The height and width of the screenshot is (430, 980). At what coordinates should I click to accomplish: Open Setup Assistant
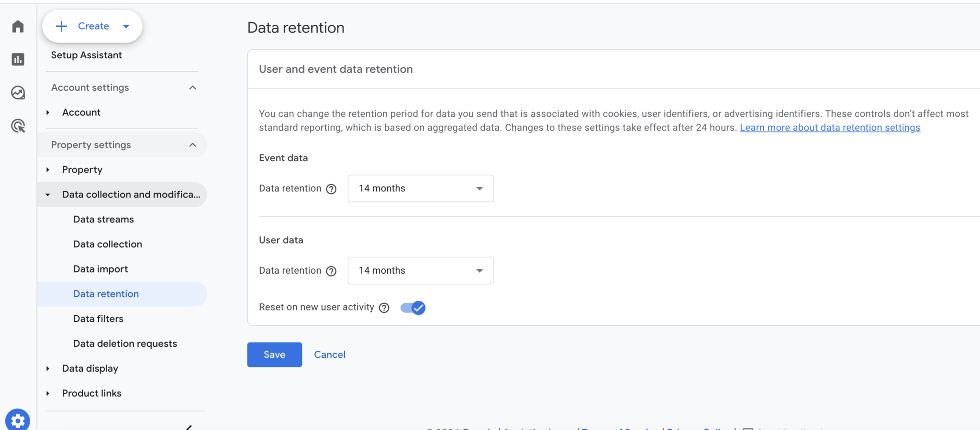click(87, 55)
